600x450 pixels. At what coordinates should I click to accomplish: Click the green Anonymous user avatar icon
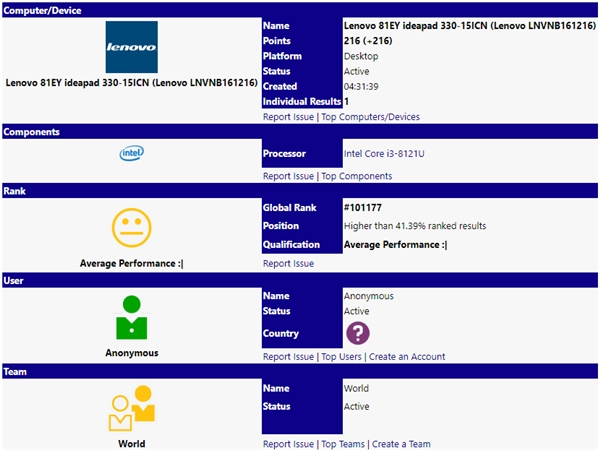point(132,317)
